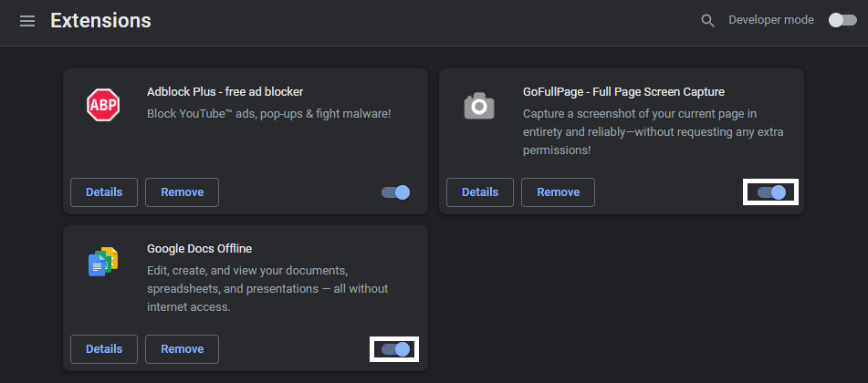This screenshot has width=868, height=383.
Task: Click the Extensions page title
Action: [100, 20]
